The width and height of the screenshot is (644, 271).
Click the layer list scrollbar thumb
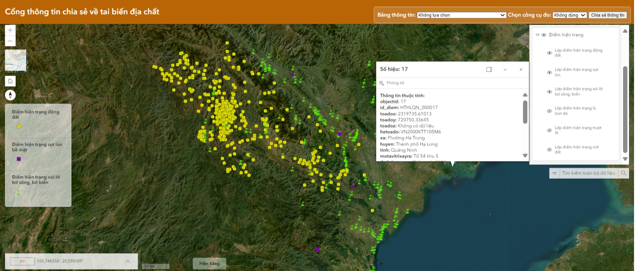tap(625, 110)
